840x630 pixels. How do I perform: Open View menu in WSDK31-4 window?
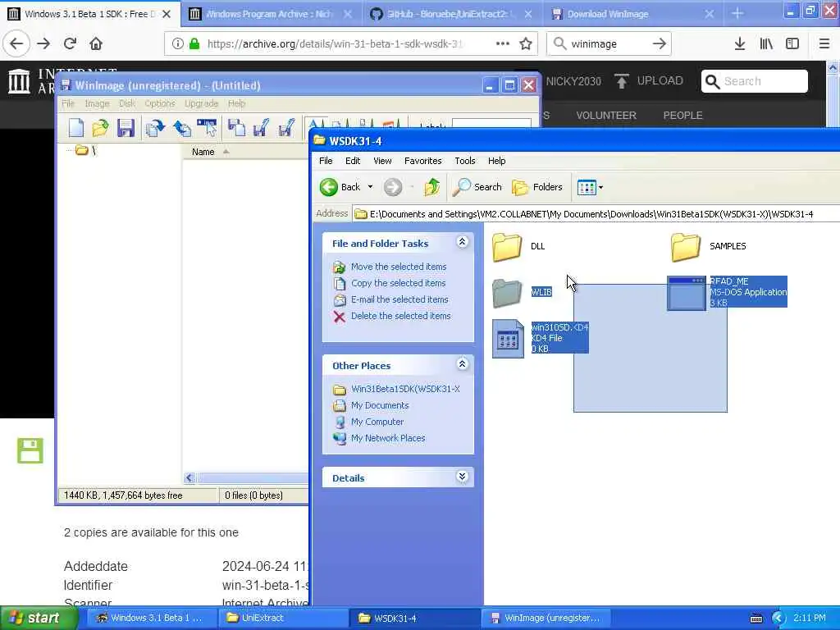coord(382,161)
